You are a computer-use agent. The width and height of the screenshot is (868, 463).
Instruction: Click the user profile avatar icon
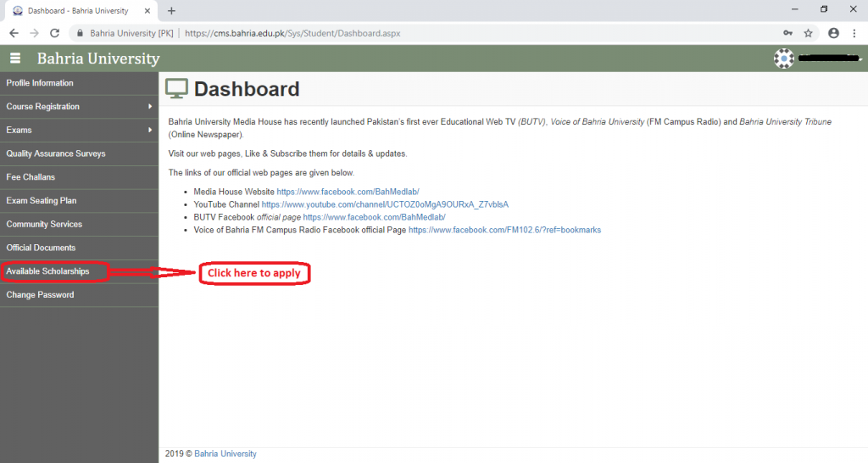point(783,59)
